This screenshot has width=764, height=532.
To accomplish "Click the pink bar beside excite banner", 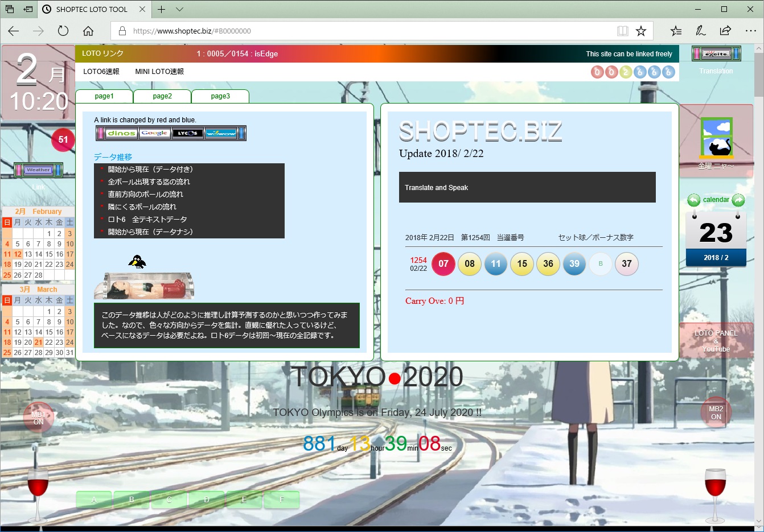I will pyautogui.click(x=697, y=53).
